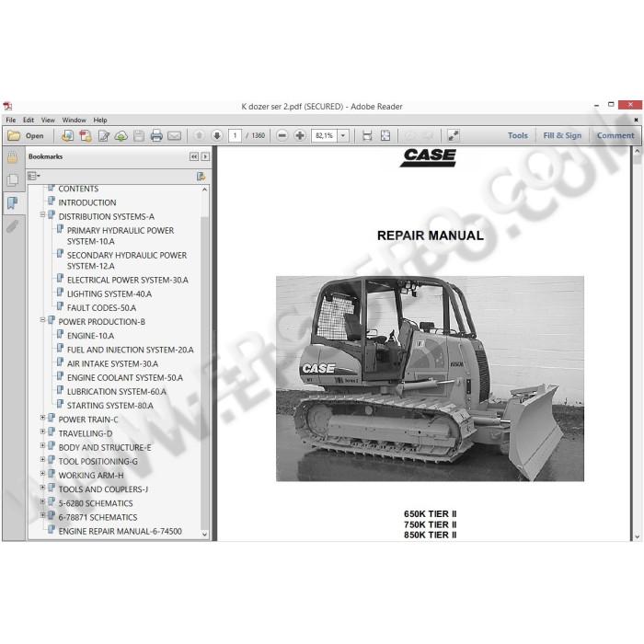Expand the BODY AND STRUCTURE-E bookmark
The image size is (644, 644).
[x=42, y=445]
